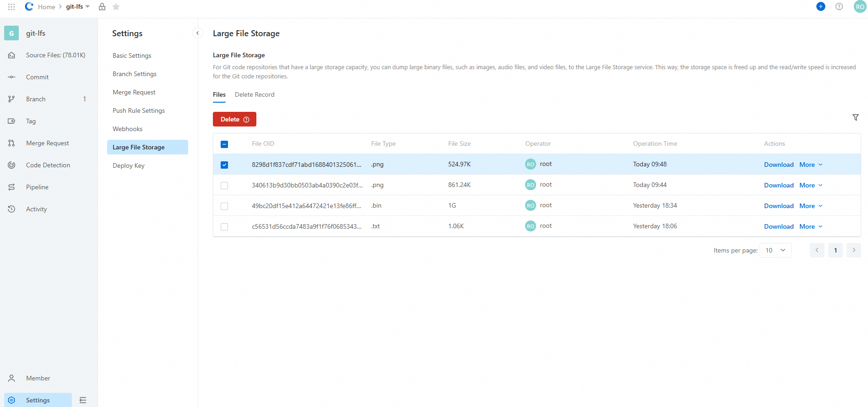Toggle the select-all header checkbox
Viewport: 868px width, 407px height.
pos(224,144)
